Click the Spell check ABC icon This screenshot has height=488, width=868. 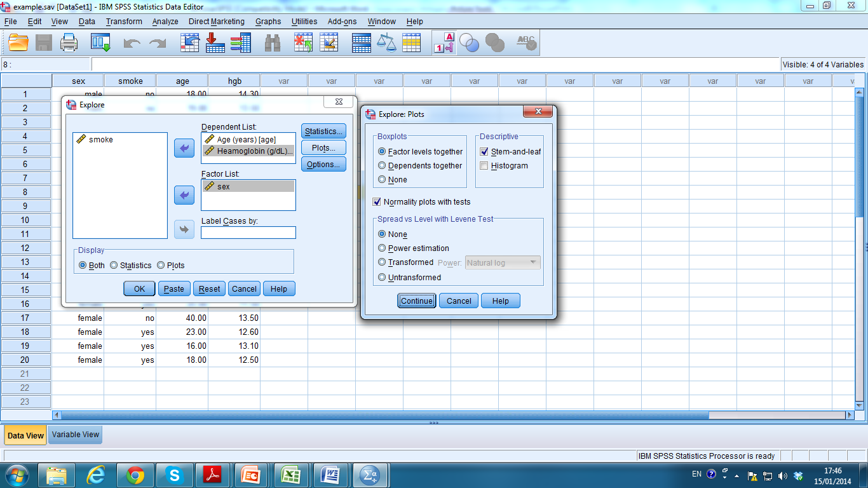click(x=526, y=43)
